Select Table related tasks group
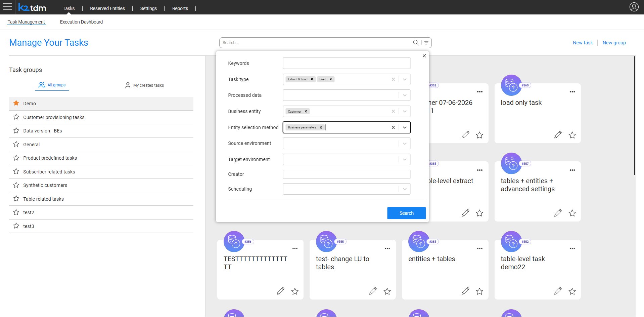This screenshot has height=317, width=644. point(101,199)
